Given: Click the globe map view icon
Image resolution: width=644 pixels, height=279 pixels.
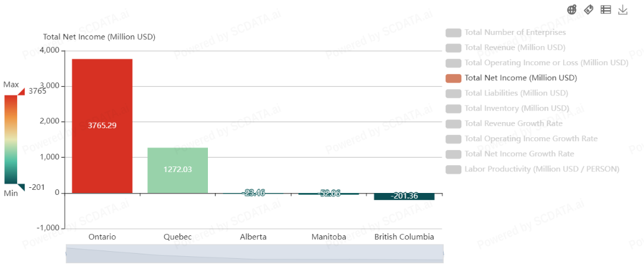Looking at the screenshot, I should click(x=572, y=9).
